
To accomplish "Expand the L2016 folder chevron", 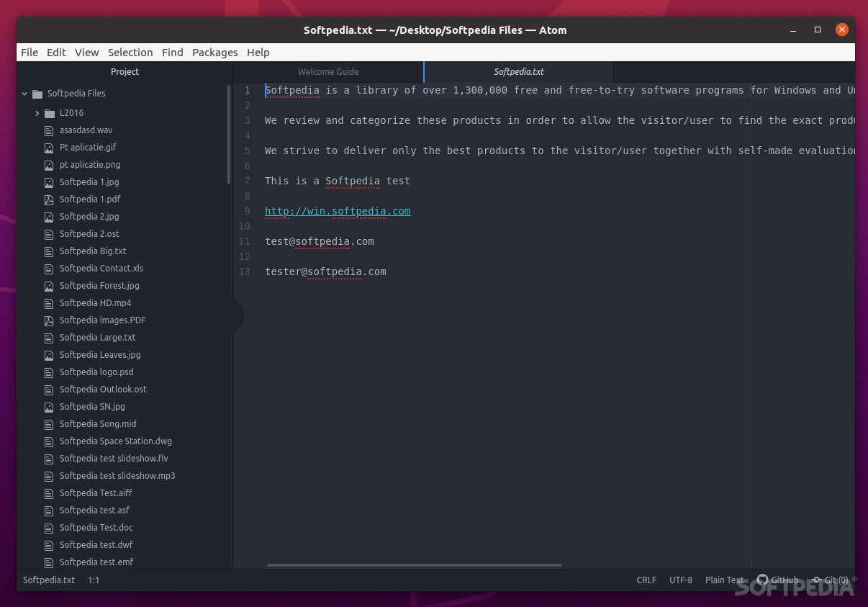I will tap(37, 113).
